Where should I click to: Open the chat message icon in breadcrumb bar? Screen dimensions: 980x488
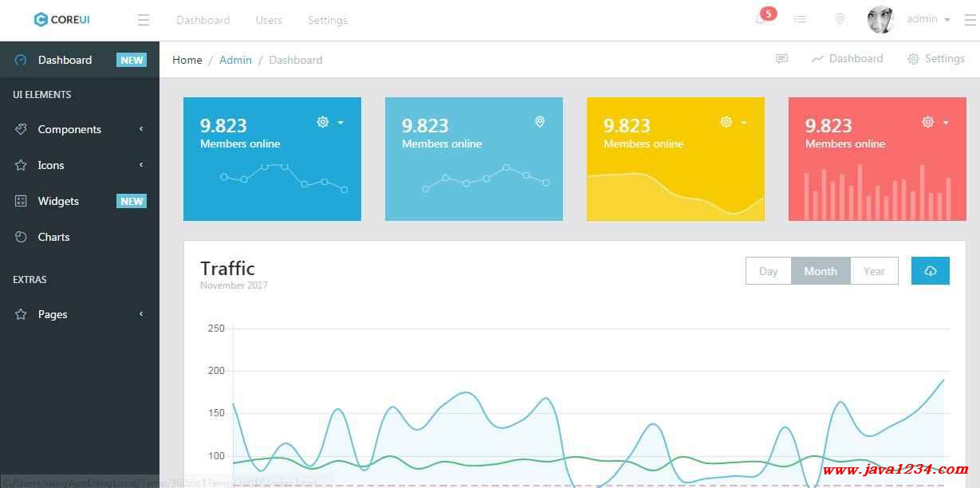(781, 59)
